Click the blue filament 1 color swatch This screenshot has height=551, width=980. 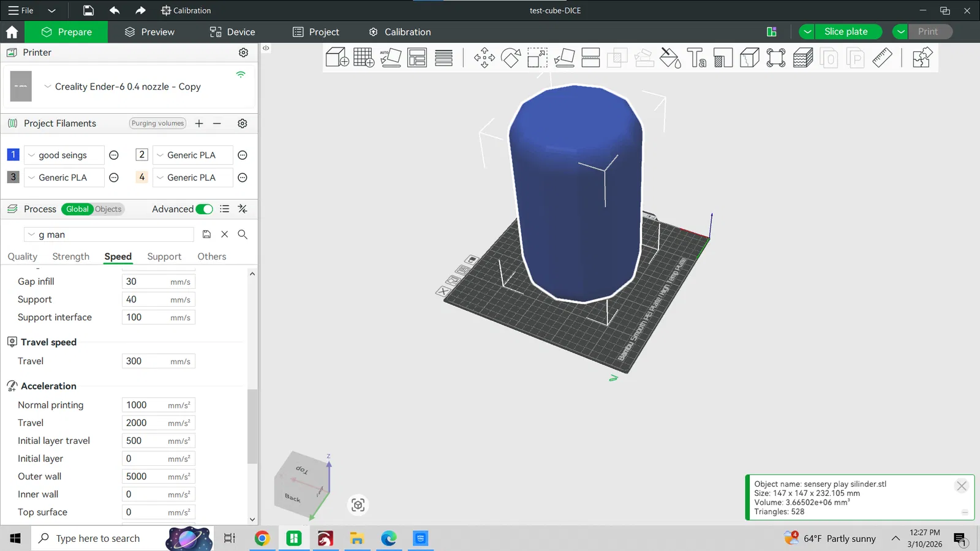[13, 155]
